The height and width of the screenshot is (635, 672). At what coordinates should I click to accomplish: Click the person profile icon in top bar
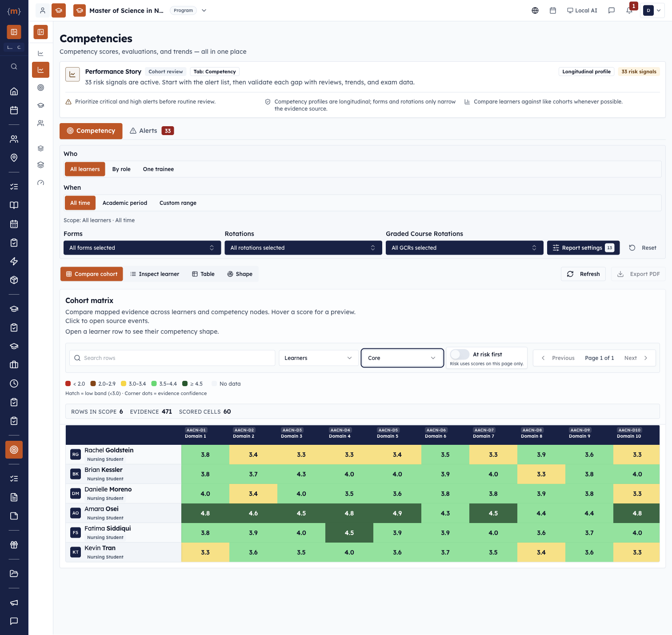[43, 11]
